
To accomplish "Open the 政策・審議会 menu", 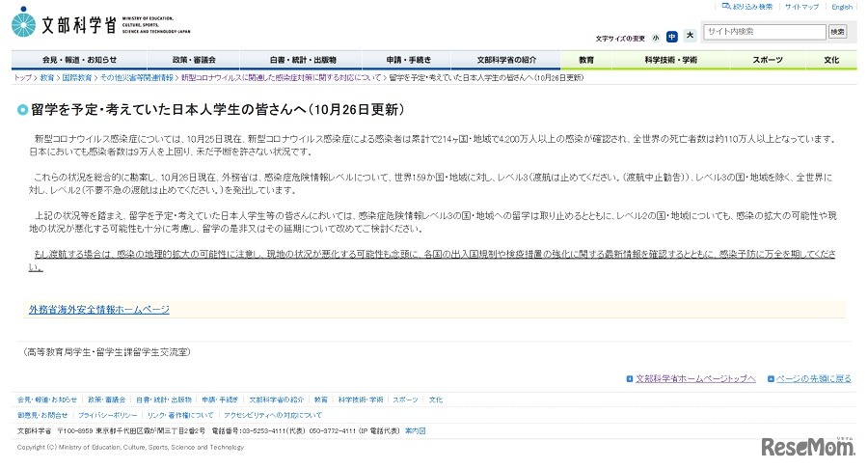I will (x=194, y=60).
